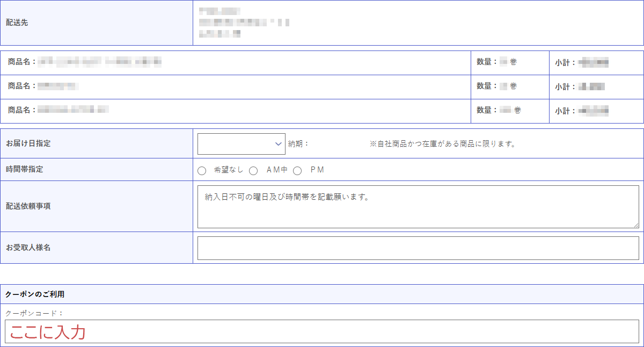Click the 納期 label beside the date dropdown
Viewport: 644px width, 347px height.
click(298, 144)
